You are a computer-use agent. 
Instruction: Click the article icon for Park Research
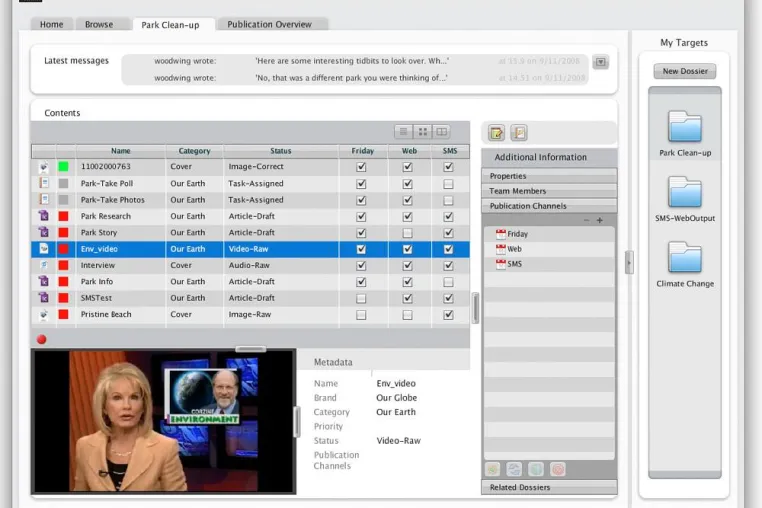44,216
